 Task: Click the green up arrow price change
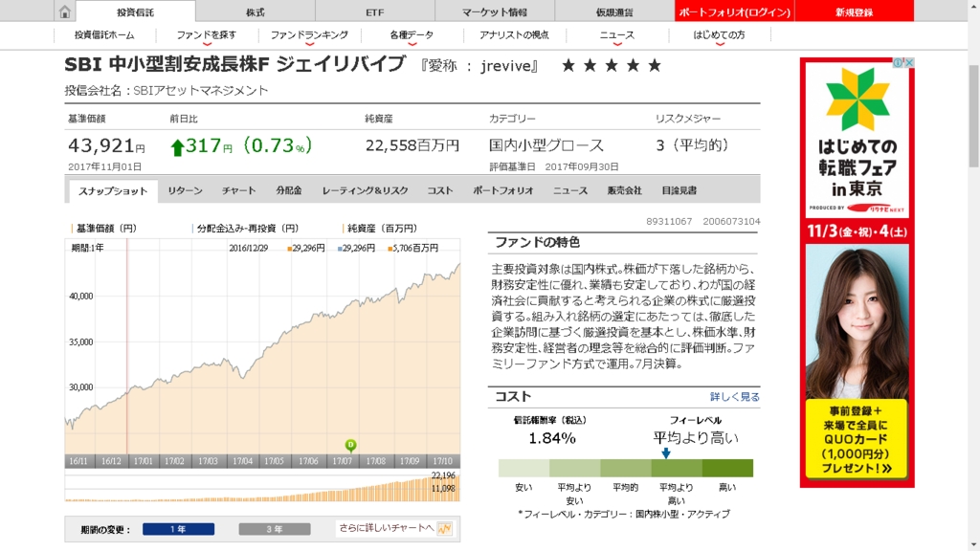[177, 147]
